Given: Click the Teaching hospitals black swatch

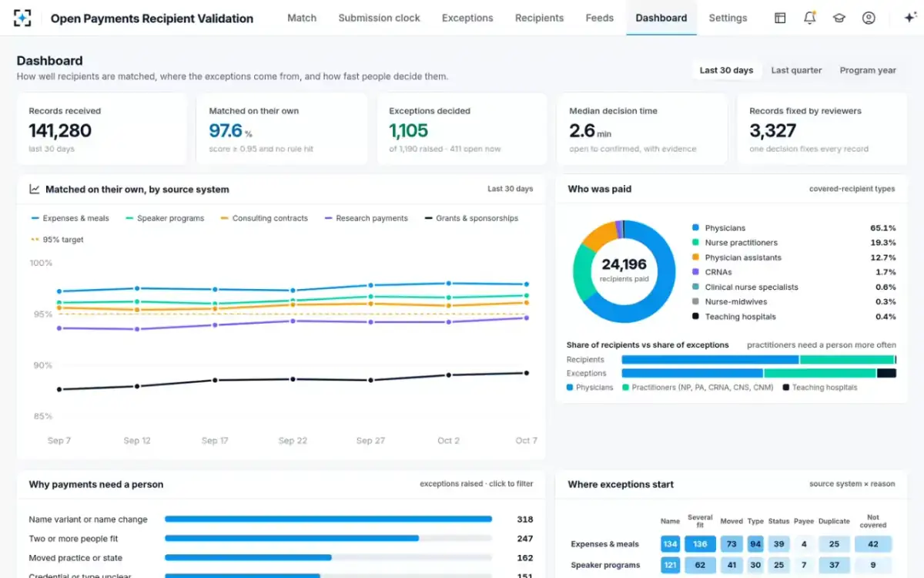Looking at the screenshot, I should (695, 317).
